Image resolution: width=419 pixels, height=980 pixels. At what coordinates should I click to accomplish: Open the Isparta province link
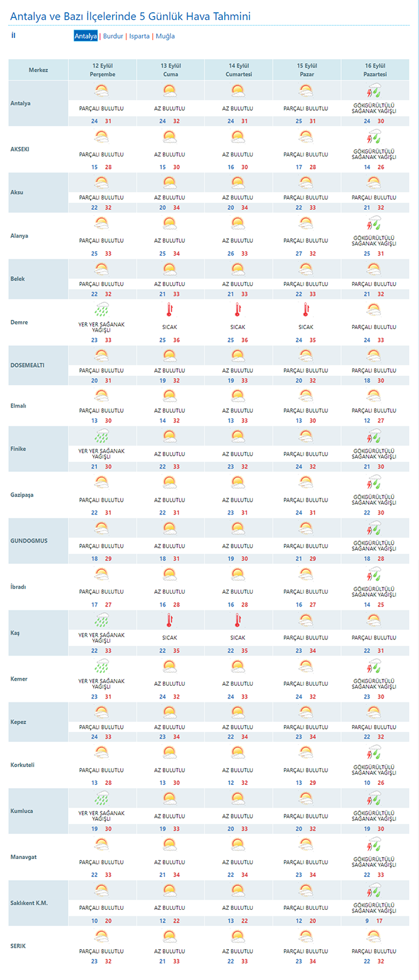[x=139, y=36]
